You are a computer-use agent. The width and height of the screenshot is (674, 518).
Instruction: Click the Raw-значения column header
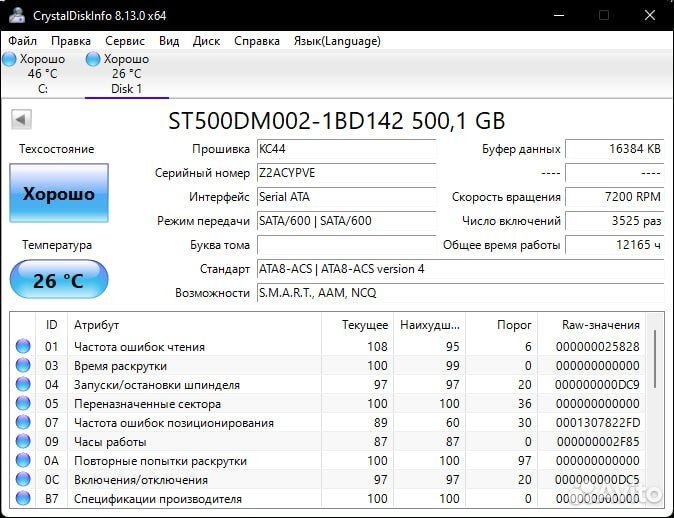click(592, 325)
